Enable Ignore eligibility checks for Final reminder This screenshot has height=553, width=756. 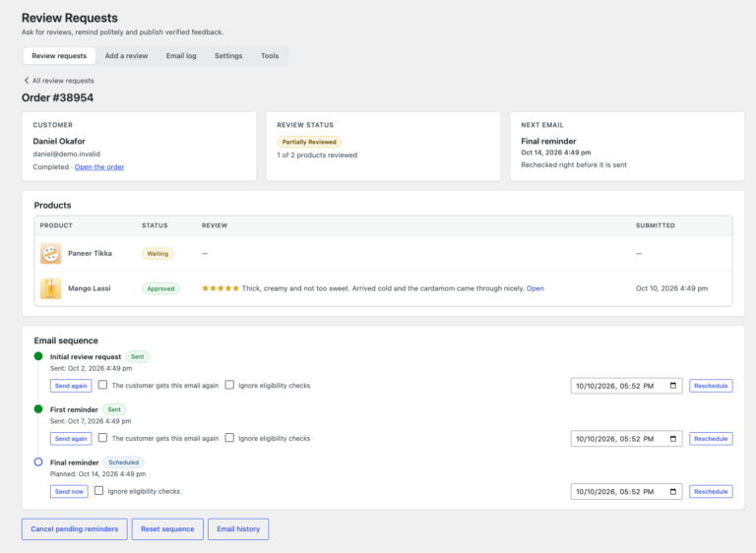tap(98, 491)
